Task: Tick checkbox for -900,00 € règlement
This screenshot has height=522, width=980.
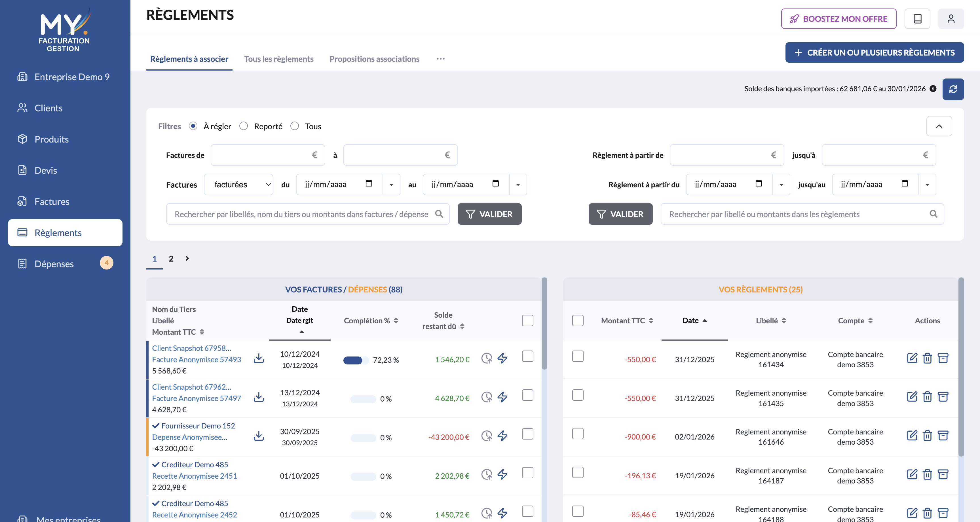Action: click(x=578, y=434)
